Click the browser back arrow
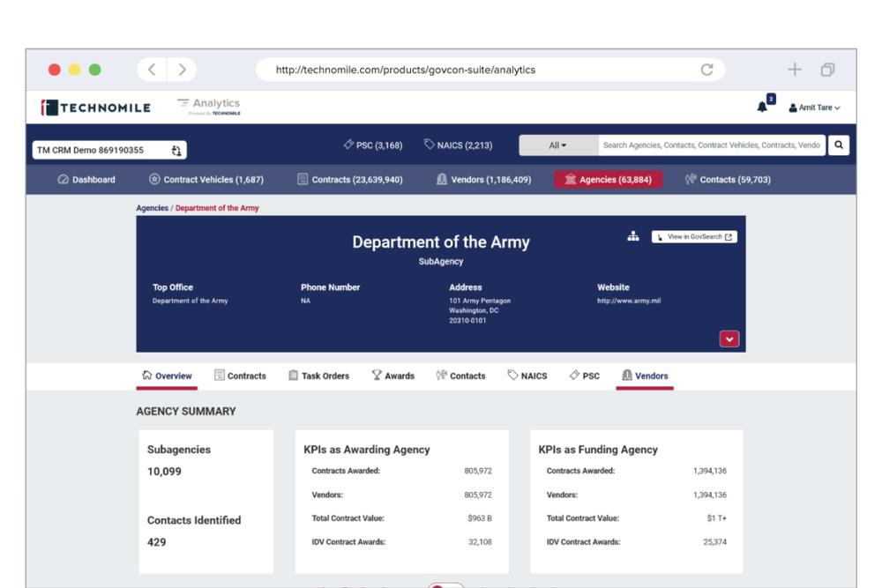 [152, 70]
